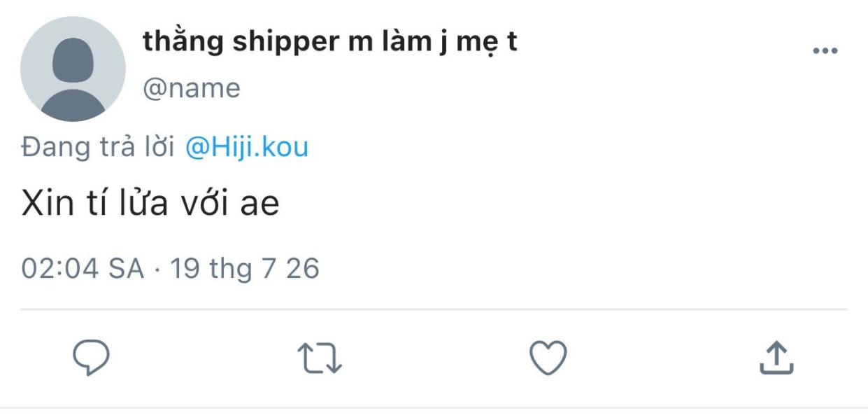Share the tweet from @name
The width and height of the screenshot is (868, 420).
pos(776,358)
